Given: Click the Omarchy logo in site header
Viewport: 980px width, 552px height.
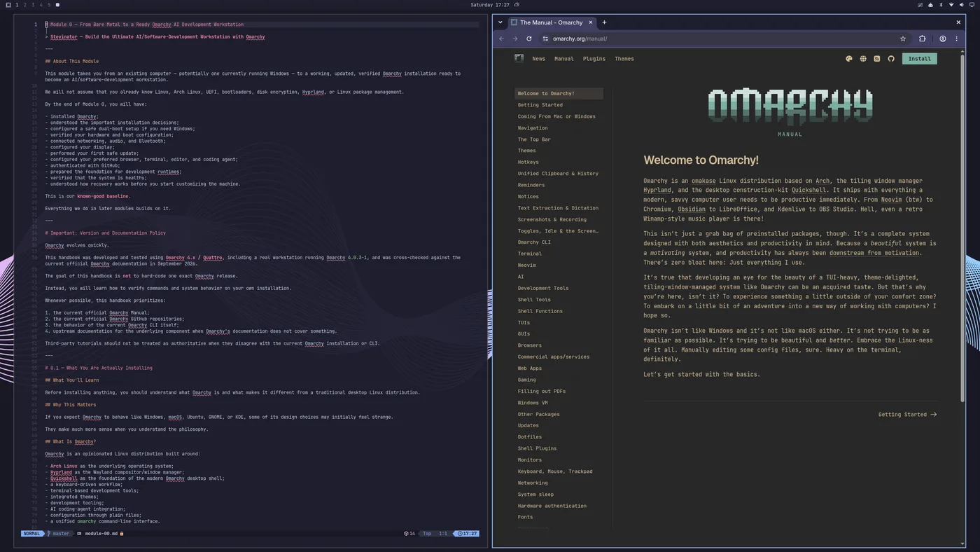Looking at the screenshot, I should [x=519, y=59].
